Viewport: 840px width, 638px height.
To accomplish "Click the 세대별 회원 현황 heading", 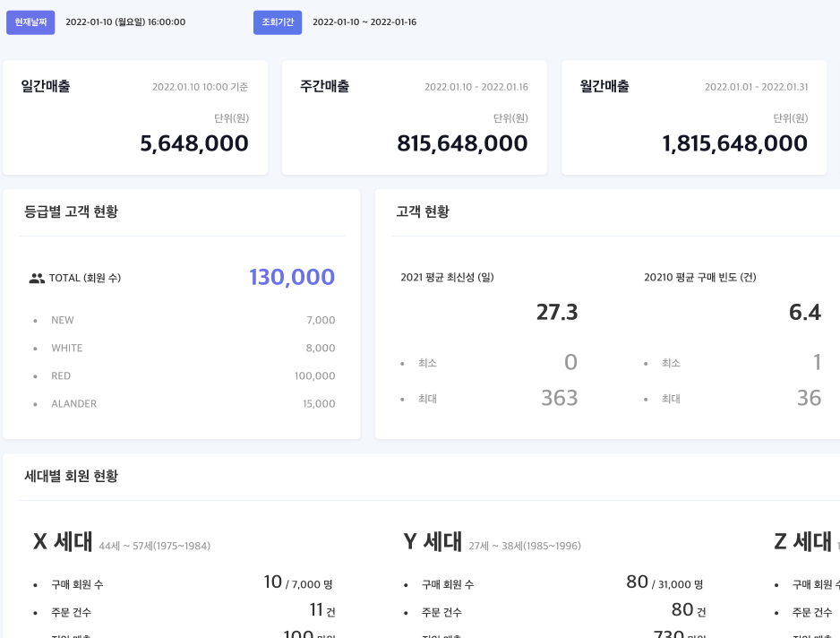I will 72,476.
